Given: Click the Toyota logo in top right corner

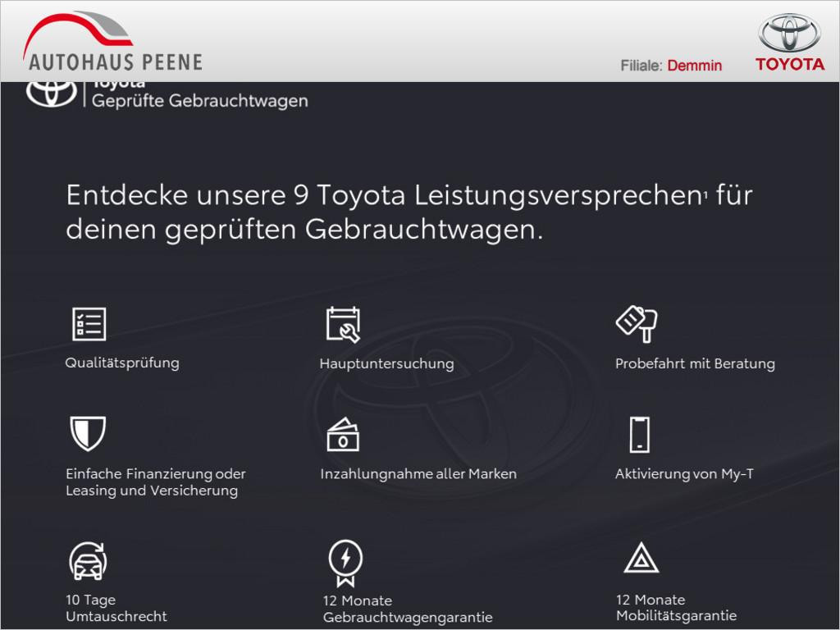Looking at the screenshot, I should pos(788,38).
